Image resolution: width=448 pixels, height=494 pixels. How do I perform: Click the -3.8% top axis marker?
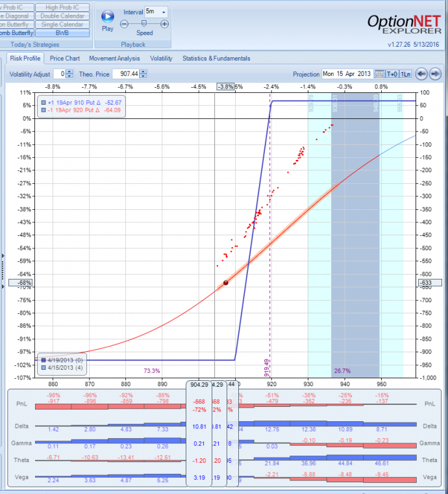click(225, 86)
